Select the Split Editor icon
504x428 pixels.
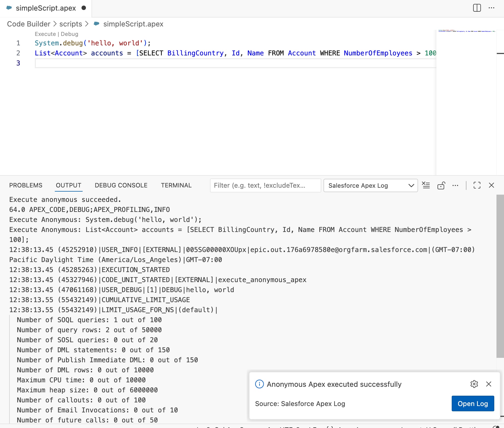[477, 8]
